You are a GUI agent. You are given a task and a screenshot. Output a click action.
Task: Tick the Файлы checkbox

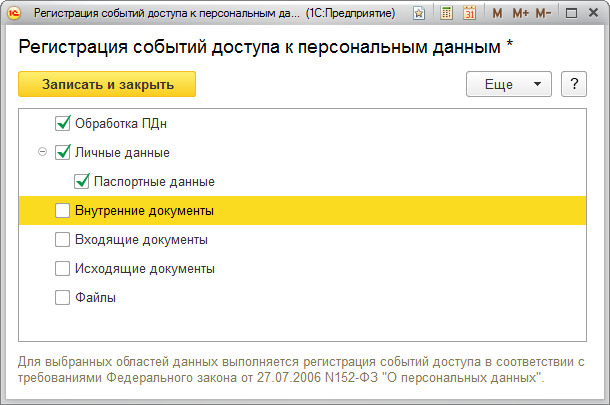click(x=63, y=297)
